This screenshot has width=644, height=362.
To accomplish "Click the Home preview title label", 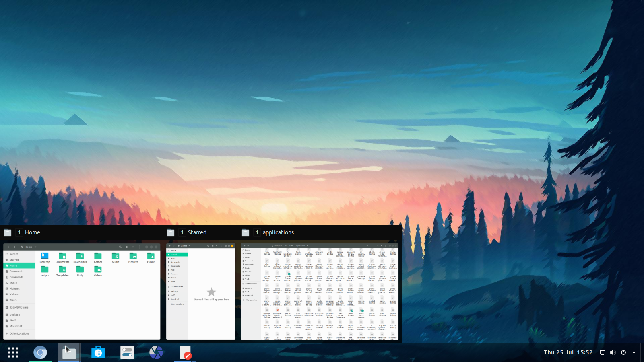I will tap(33, 232).
